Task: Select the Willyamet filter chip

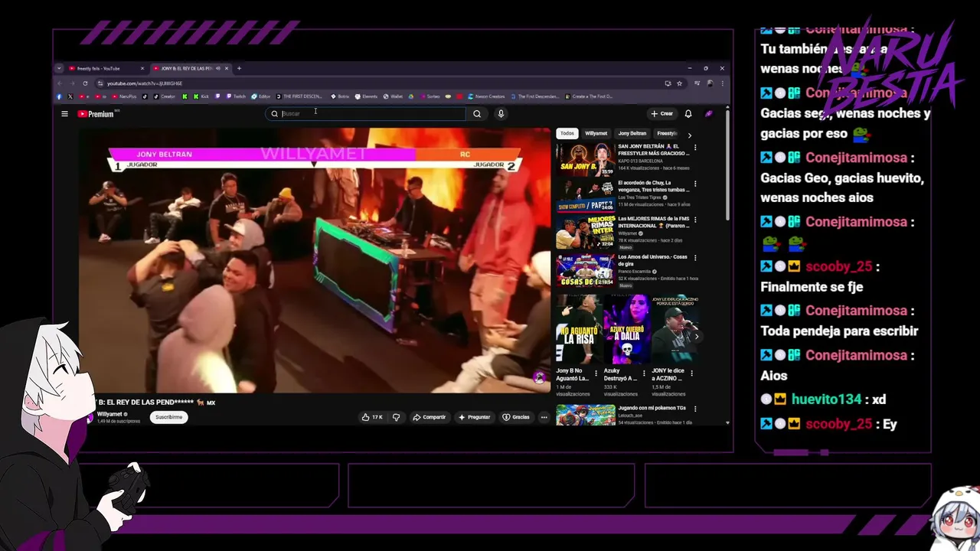Action: click(596, 133)
